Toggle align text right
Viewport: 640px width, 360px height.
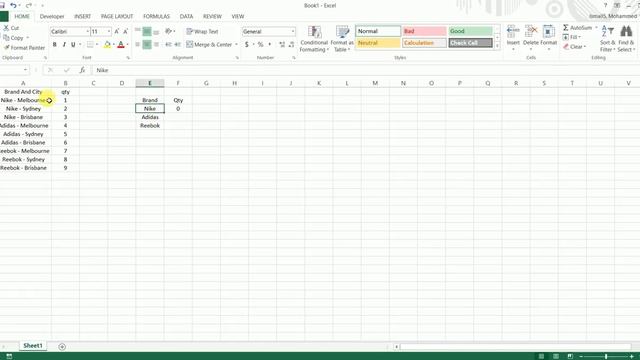click(156, 44)
